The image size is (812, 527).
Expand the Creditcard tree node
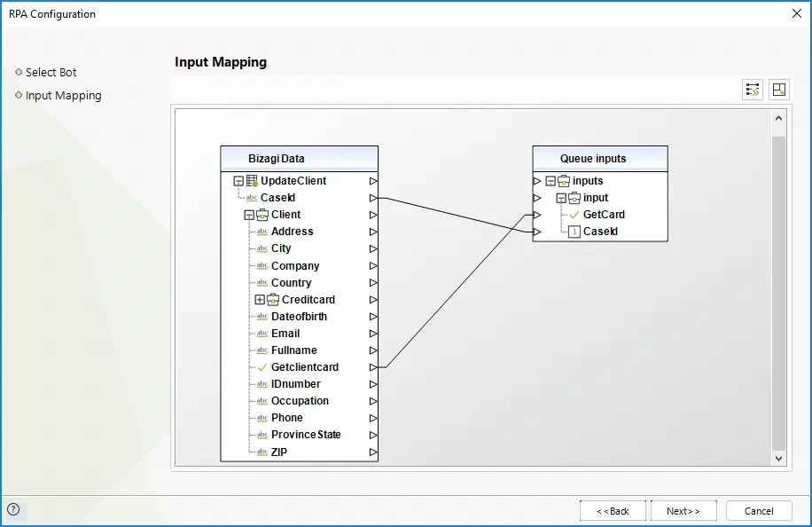(x=260, y=300)
